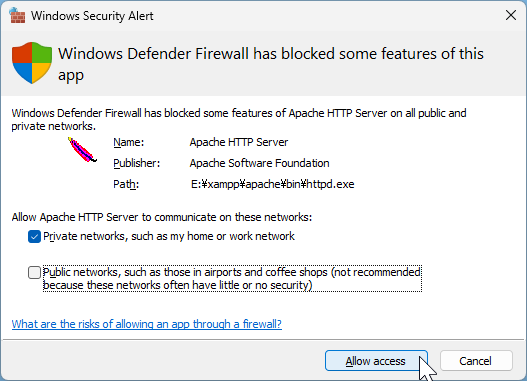Image resolution: width=527 pixels, height=381 pixels.
Task: Click the Private networks label text
Action: 169,237
